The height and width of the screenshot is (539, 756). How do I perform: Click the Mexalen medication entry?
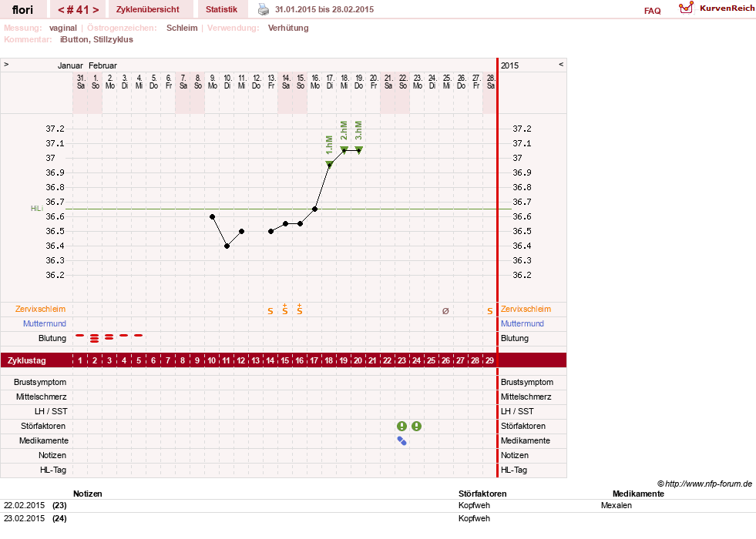[617, 505]
